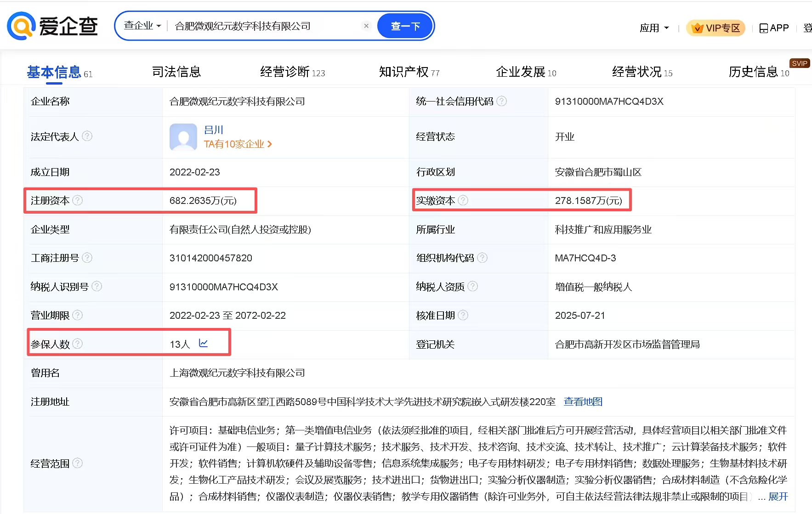Click the help icon beside 统一社会信用代码
The height and width of the screenshot is (514, 812).
[x=502, y=101]
